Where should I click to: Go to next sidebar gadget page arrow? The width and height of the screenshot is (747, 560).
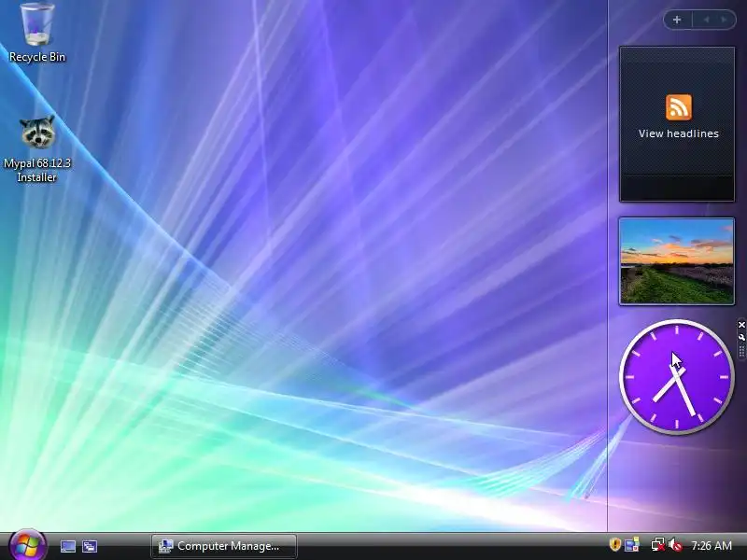725,20
